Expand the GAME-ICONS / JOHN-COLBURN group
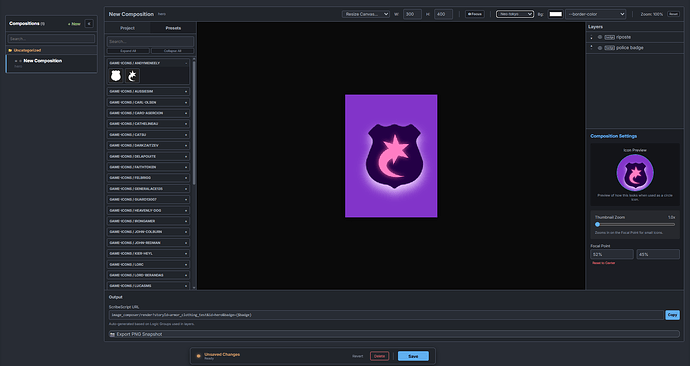 point(148,232)
